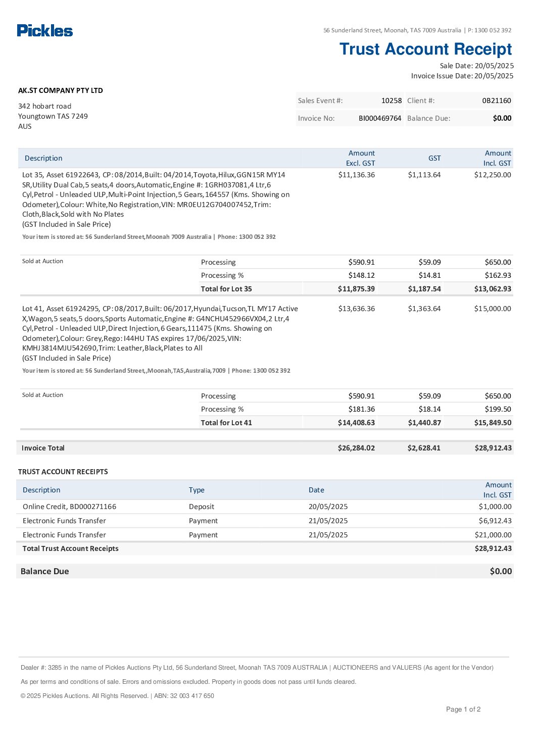535x756 pixels.
Task: Click the Pickles logo
Action: coord(45,30)
